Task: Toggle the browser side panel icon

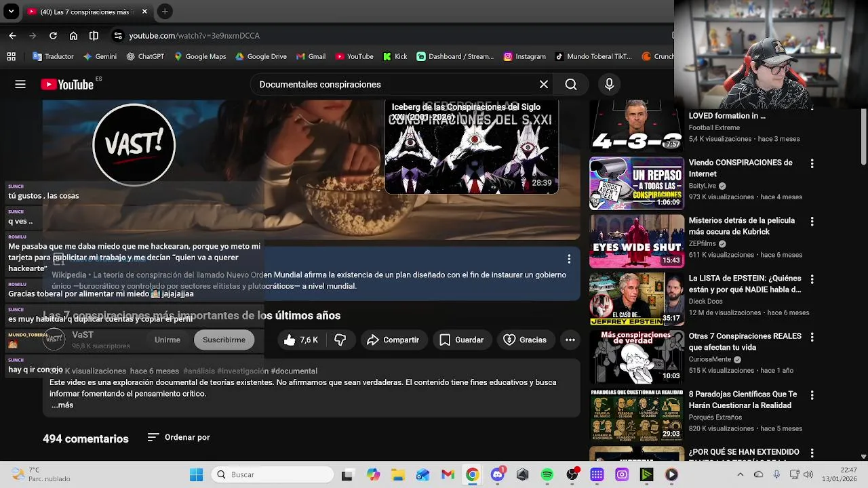Action: coord(94,35)
